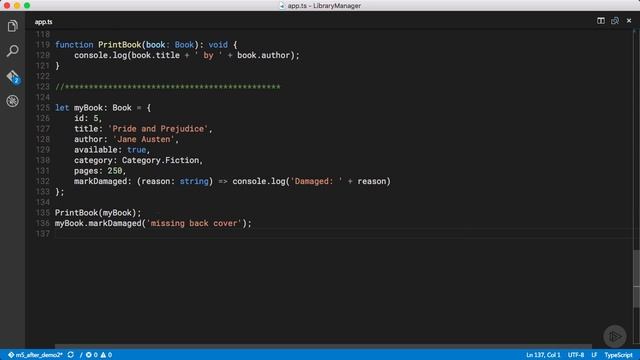Change the LF end-of-line sequence
This screenshot has height=360, width=640.
click(x=594, y=355)
